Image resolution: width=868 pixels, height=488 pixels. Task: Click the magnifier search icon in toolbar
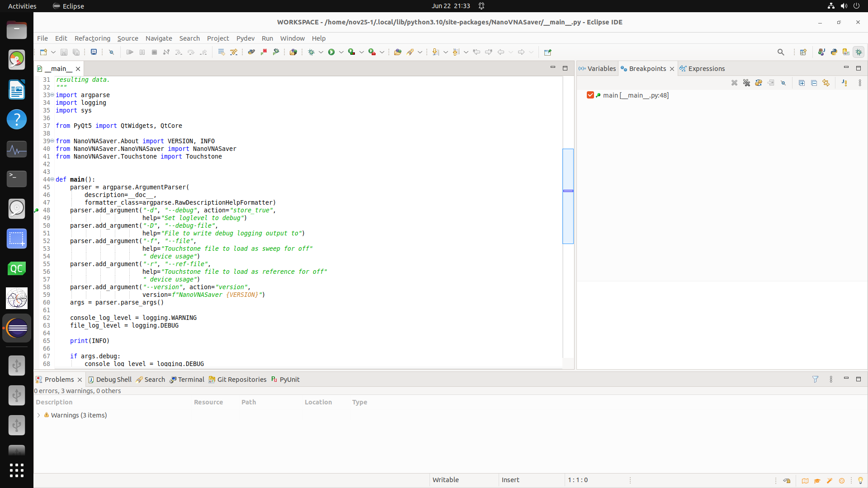point(781,52)
